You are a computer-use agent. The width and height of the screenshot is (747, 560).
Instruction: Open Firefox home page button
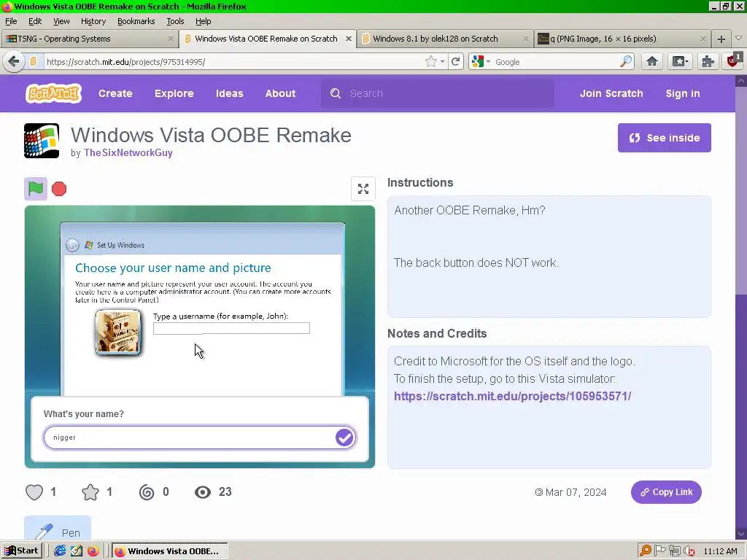tap(651, 61)
